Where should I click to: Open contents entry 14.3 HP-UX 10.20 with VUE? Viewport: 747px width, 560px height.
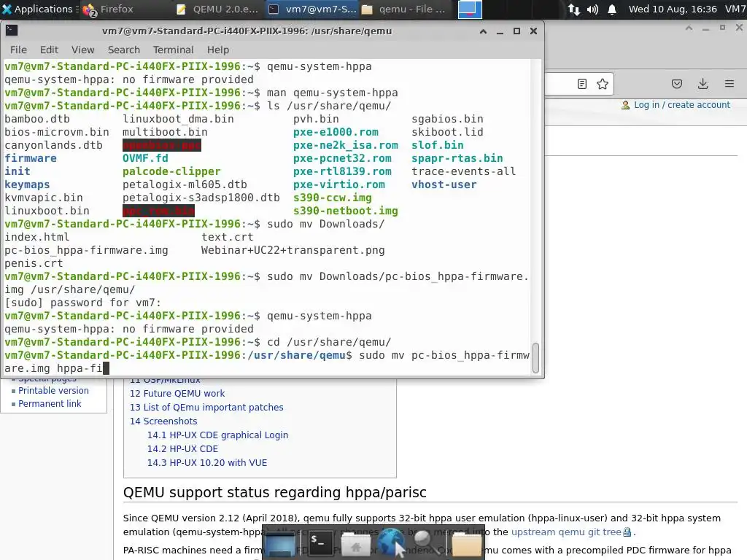[206, 462]
